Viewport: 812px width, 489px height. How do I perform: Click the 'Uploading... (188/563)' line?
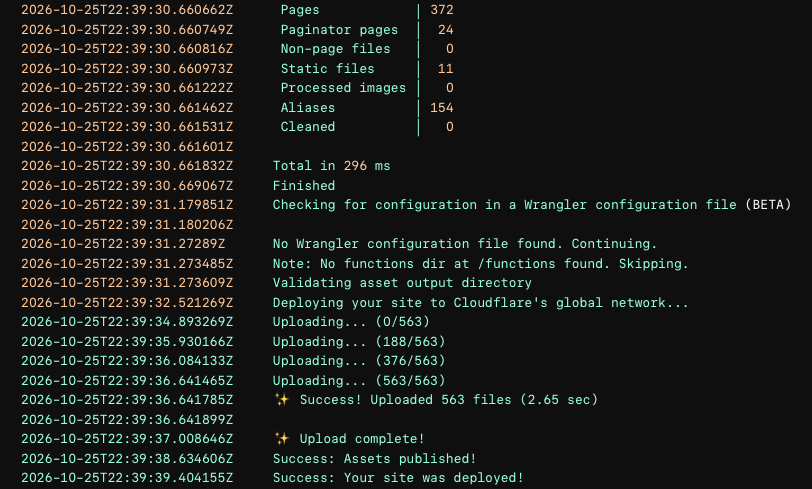359,342
